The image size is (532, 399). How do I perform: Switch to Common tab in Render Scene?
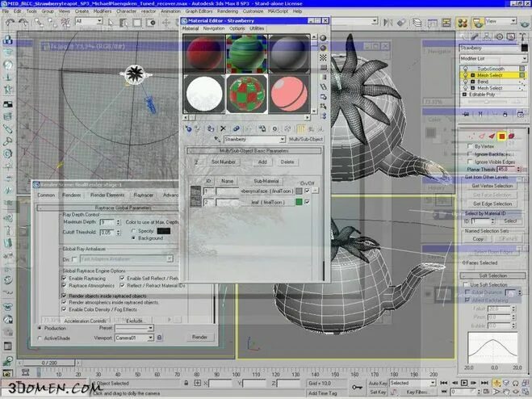[46, 195]
